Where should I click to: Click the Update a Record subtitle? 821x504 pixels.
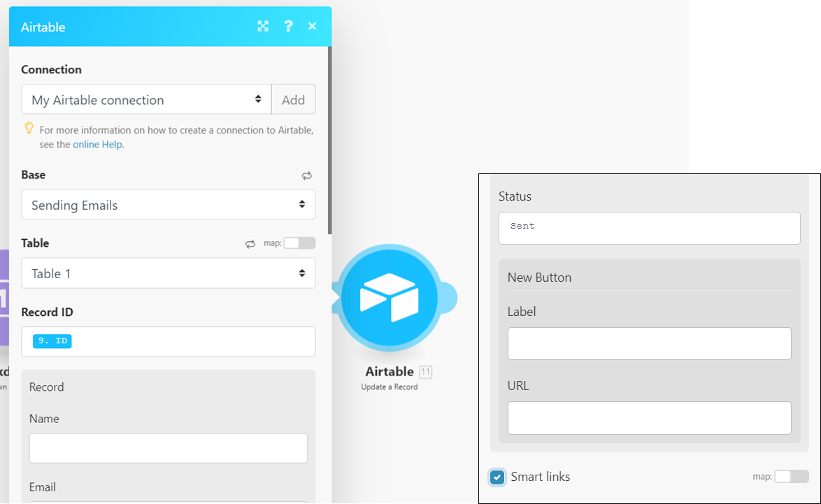(390, 387)
